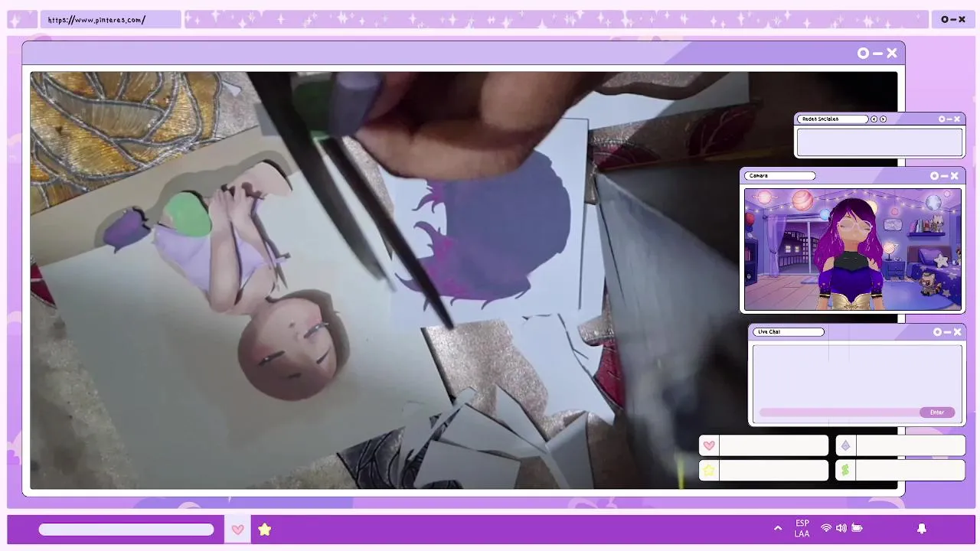Click the volume speaker icon in tray

click(x=841, y=528)
